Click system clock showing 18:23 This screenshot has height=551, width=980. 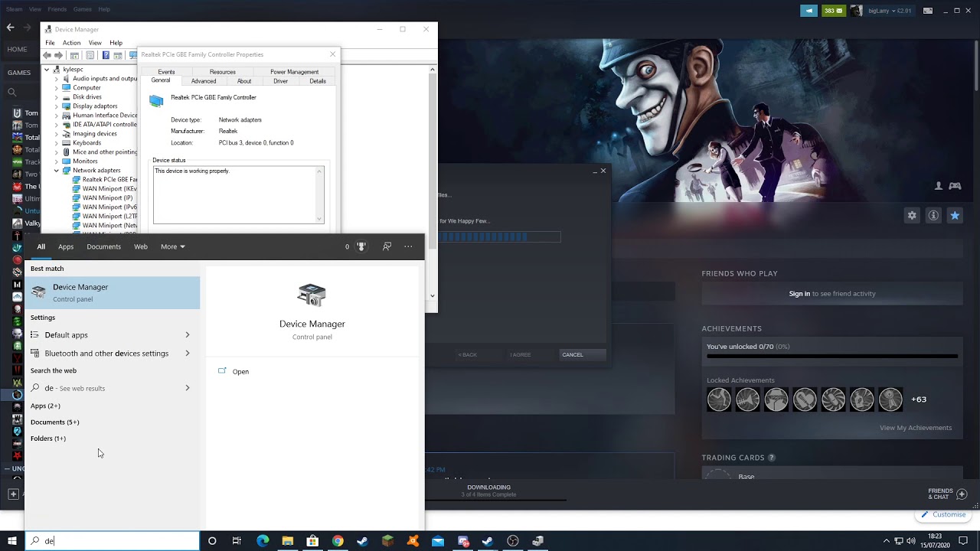pyautogui.click(x=935, y=541)
